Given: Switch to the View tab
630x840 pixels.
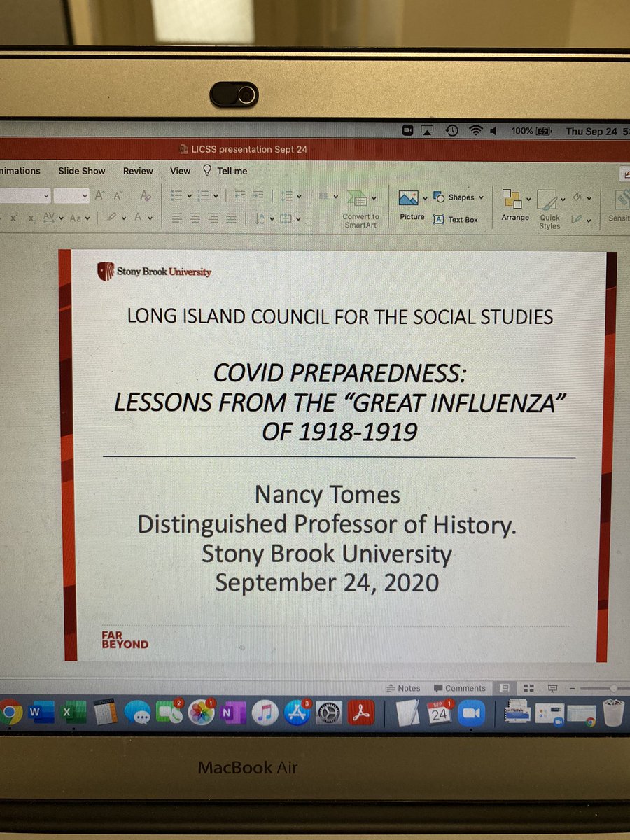Looking at the screenshot, I should pos(180,171).
